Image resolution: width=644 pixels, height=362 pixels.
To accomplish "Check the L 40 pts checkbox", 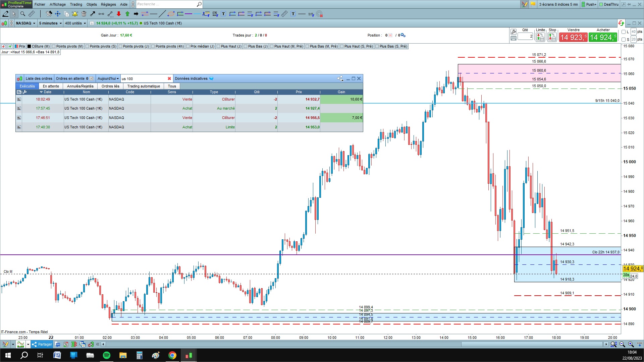I will click(x=624, y=32).
